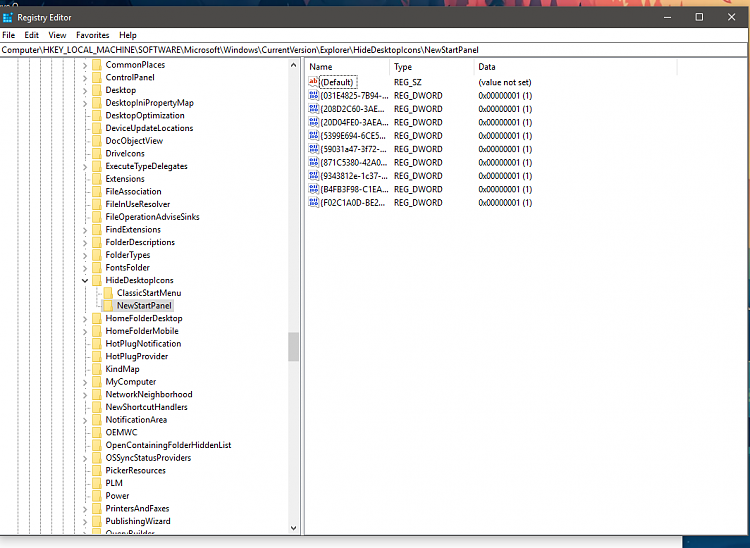The width and height of the screenshot is (750, 548).
Task: Click the DWORD icon for {20D04FE0-3AEA value
Action: tap(313, 122)
